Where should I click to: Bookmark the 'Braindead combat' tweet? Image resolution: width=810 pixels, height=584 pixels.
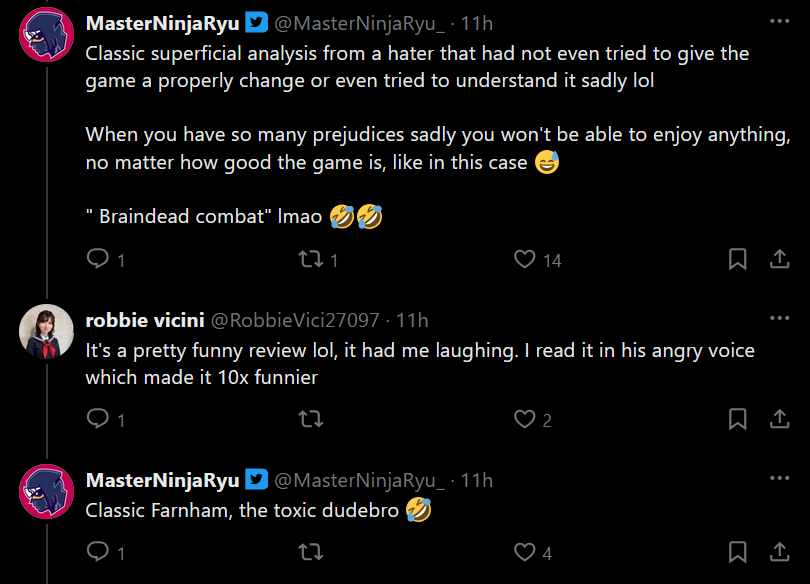[737, 260]
